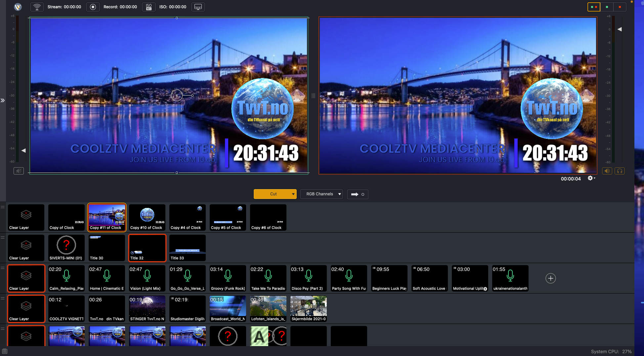Screen dimensions: 644x356
Task: Start recording with the record button
Action: (x=93, y=7)
